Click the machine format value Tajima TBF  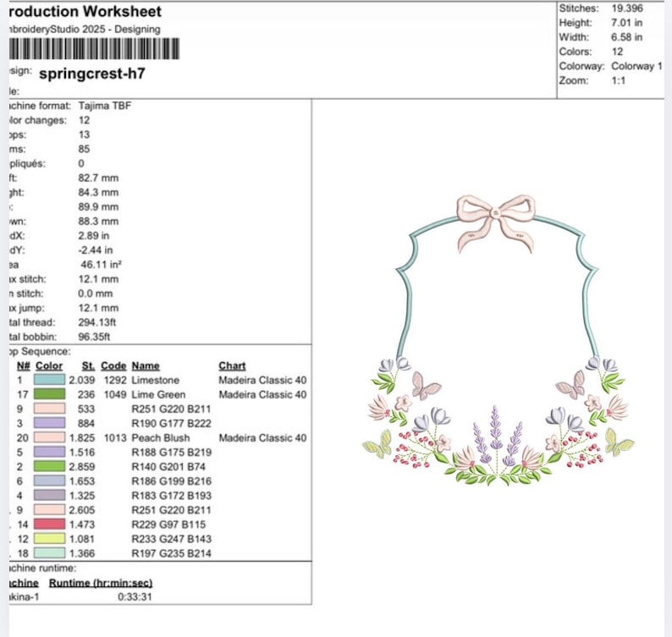point(105,106)
